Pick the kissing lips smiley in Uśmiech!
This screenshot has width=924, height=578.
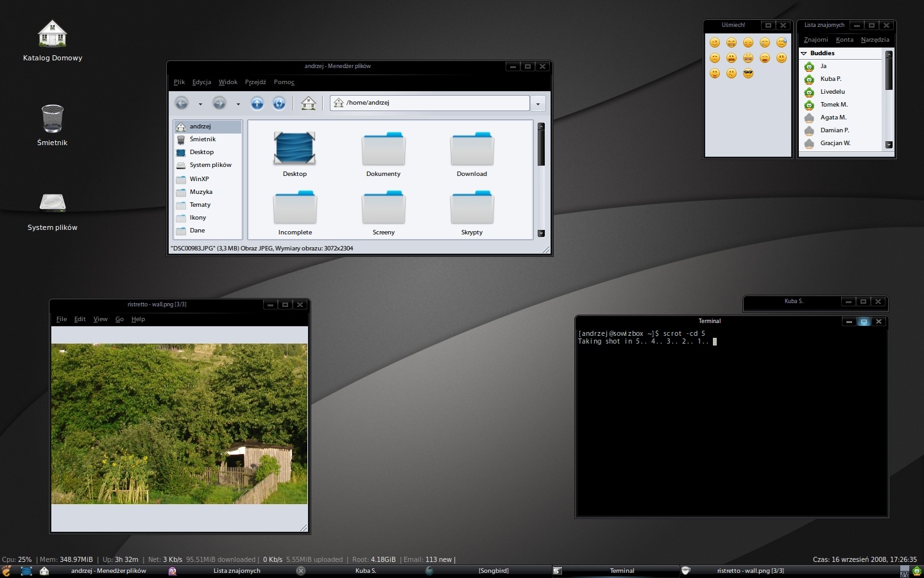(765, 58)
